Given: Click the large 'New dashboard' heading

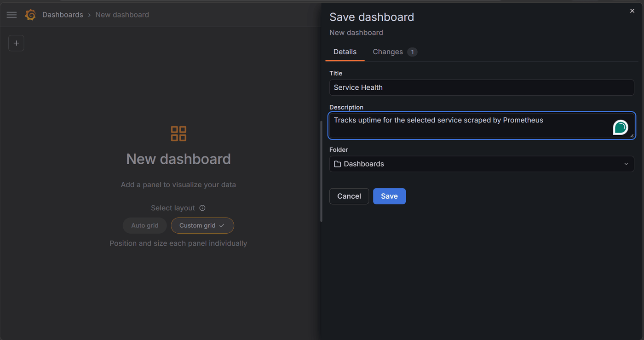Looking at the screenshot, I should 178,159.
